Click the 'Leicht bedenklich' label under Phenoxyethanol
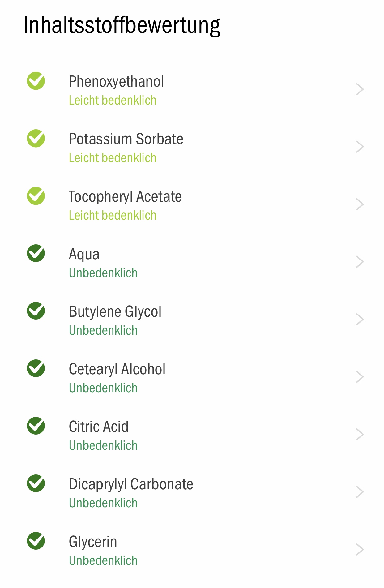This screenshot has height=588, width=384. (113, 101)
